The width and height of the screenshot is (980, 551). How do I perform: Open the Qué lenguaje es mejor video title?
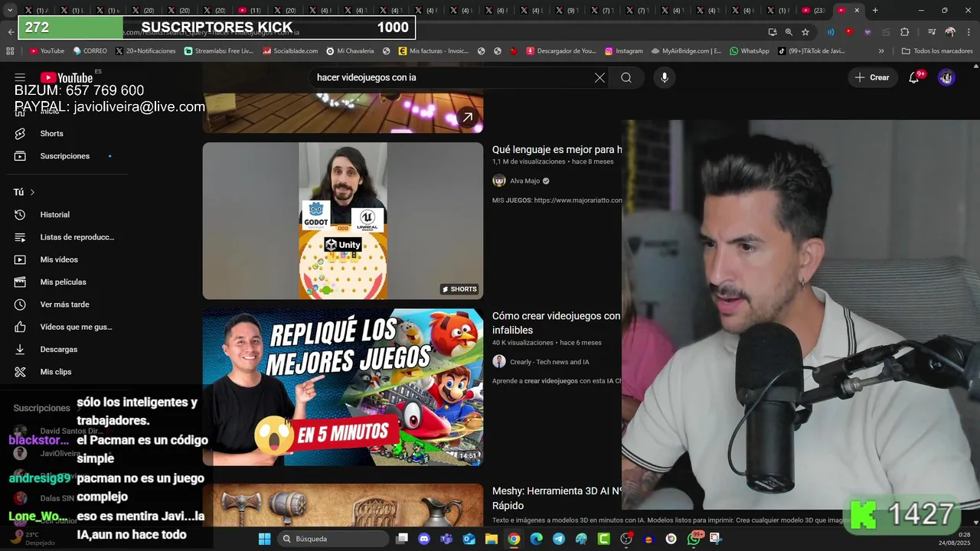(x=557, y=149)
